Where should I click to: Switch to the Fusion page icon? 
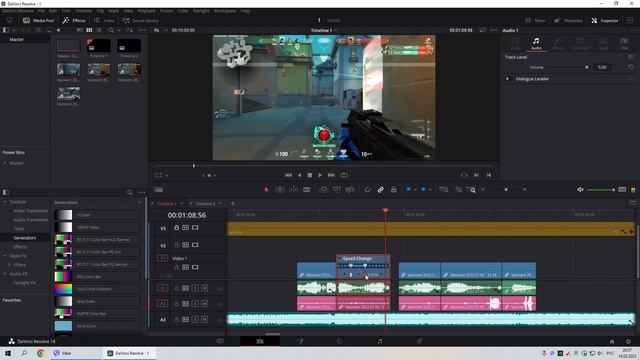click(300, 341)
